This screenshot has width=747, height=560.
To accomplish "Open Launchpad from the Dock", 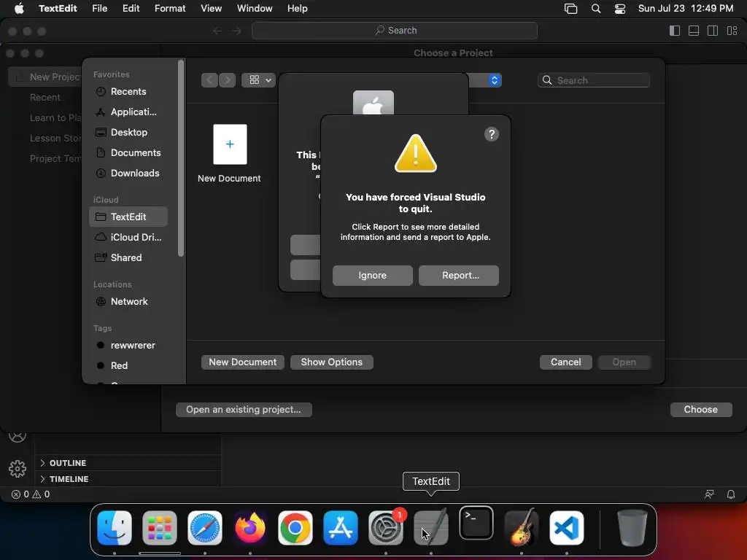I will [x=160, y=528].
